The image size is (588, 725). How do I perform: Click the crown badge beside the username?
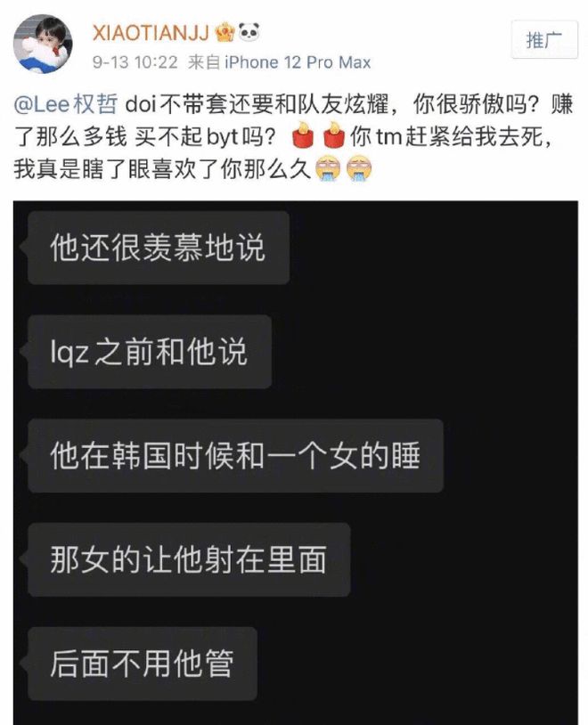(x=225, y=32)
